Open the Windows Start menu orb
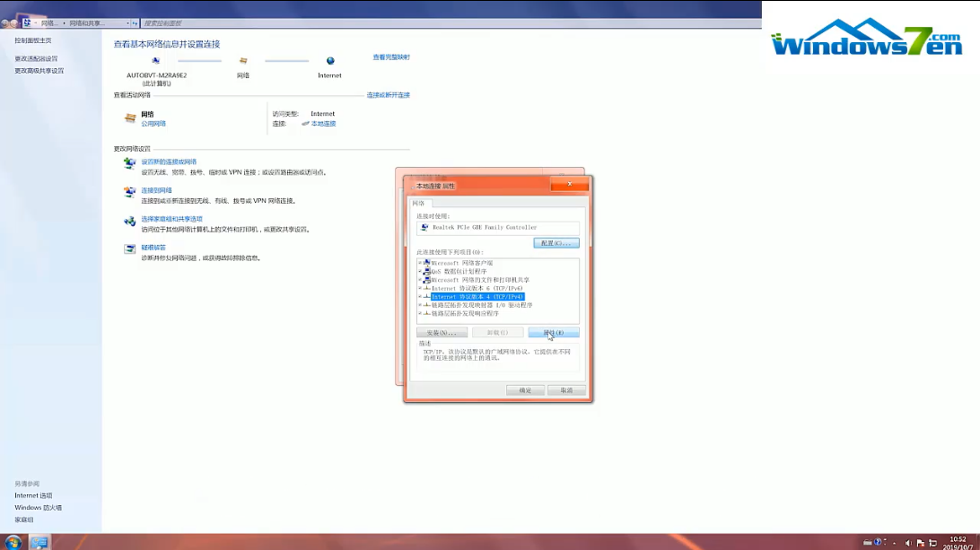 tap(13, 542)
